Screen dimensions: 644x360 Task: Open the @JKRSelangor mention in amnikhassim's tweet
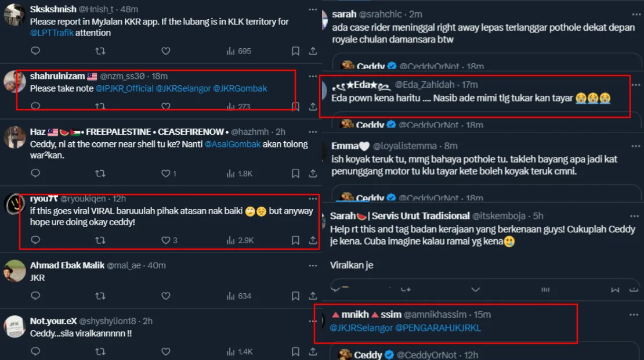click(361, 328)
